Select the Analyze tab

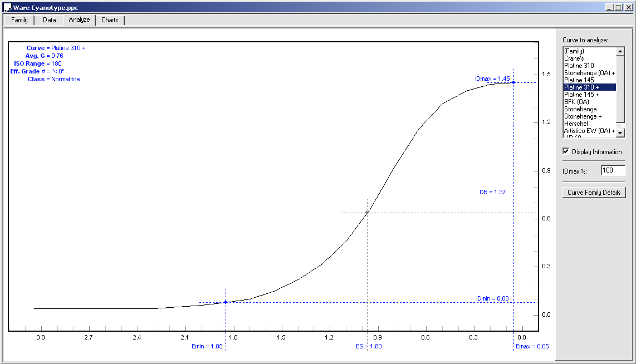pyautogui.click(x=79, y=19)
